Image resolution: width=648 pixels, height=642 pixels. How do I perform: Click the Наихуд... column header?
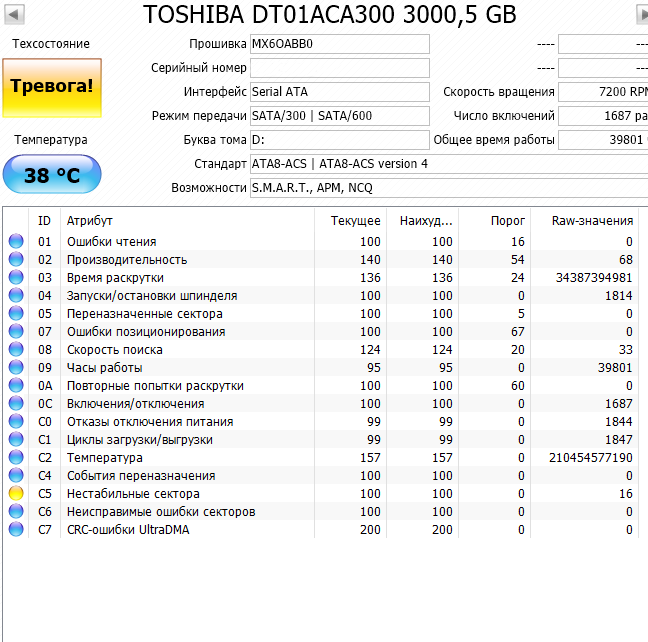tap(422, 221)
